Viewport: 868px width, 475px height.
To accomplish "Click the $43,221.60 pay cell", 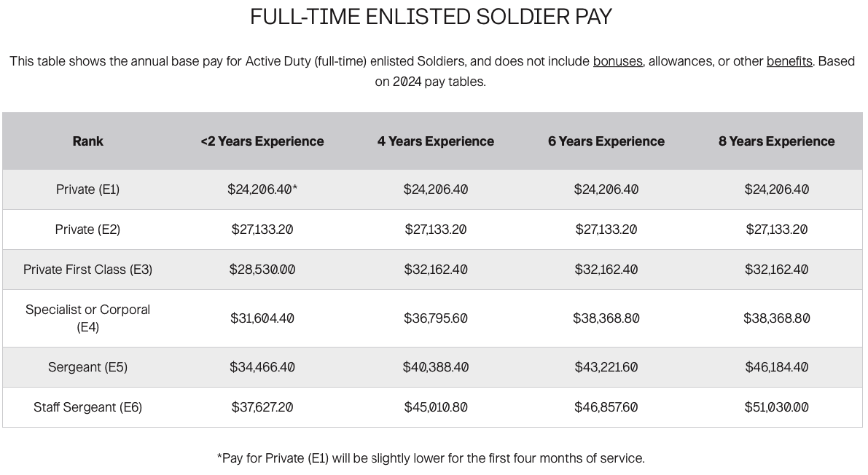I will click(606, 367).
